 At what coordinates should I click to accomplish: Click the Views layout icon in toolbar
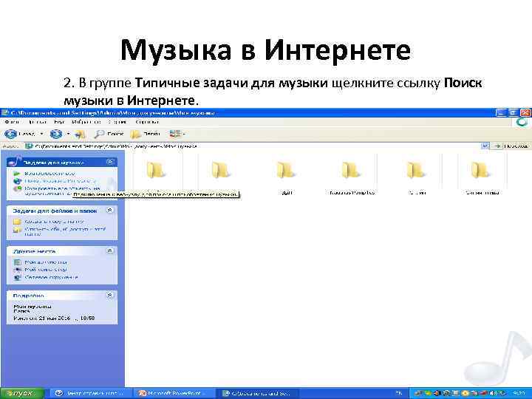pyautogui.click(x=175, y=134)
